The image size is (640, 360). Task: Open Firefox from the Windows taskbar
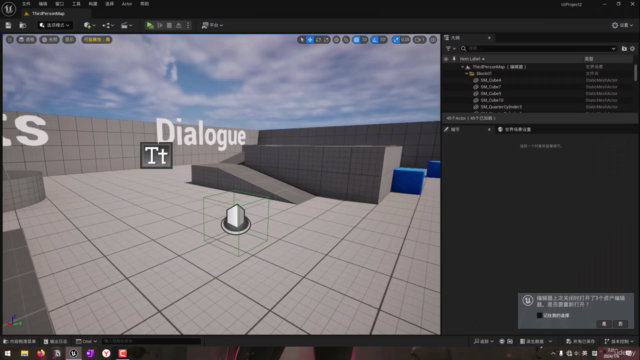pyautogui.click(x=41, y=353)
